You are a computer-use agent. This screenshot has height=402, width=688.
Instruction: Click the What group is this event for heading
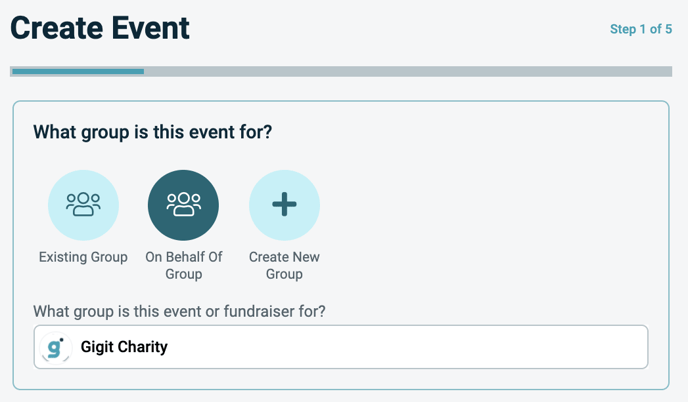pos(153,132)
